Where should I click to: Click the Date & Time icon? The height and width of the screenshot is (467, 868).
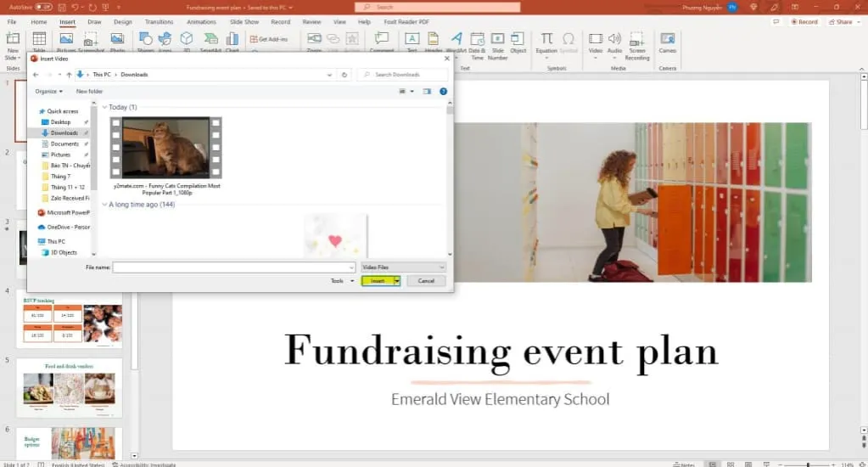(477, 40)
